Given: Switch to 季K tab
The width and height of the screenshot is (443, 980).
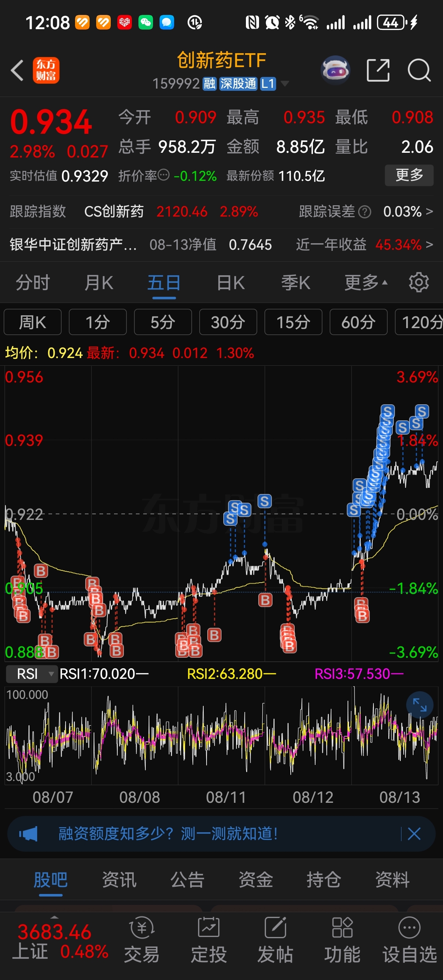Looking at the screenshot, I should click(295, 283).
